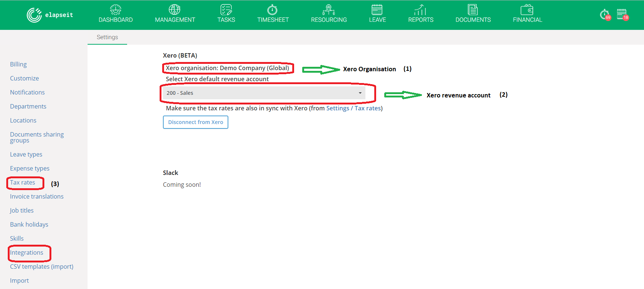Image resolution: width=644 pixels, height=289 pixels.
Task: Open the Tasks checklist icon
Action: point(226,10)
